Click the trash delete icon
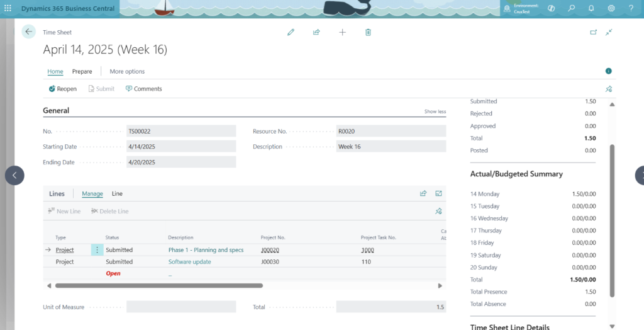644x330 pixels. pos(368,32)
